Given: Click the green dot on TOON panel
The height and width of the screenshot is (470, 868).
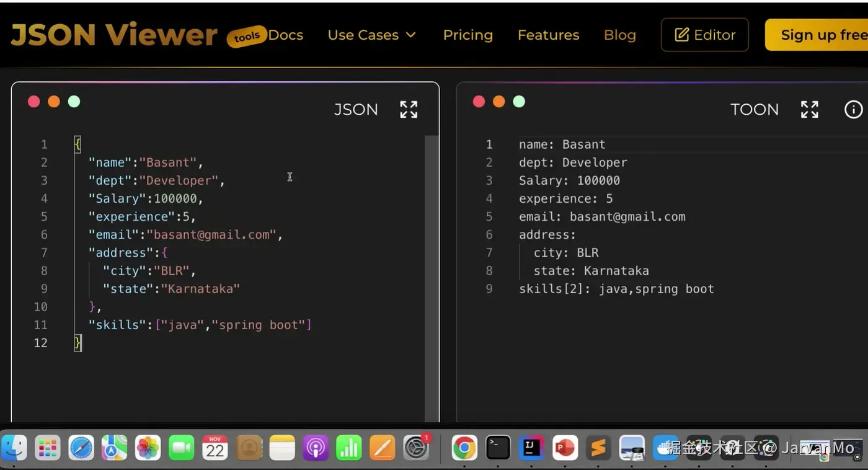Looking at the screenshot, I should pos(519,102).
